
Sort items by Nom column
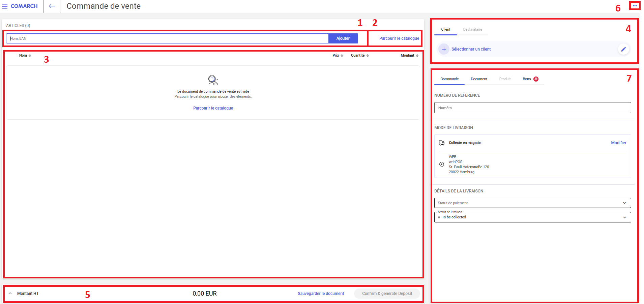[25, 56]
